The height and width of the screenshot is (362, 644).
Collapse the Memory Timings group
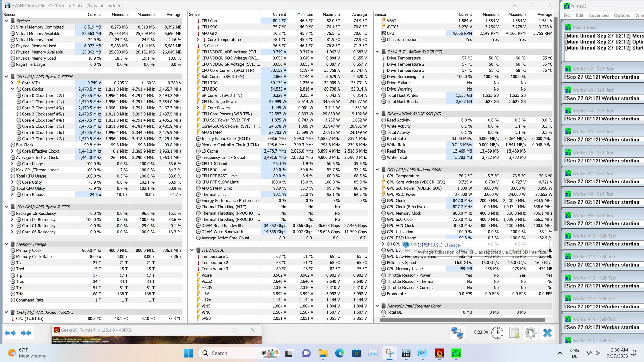coord(6,244)
